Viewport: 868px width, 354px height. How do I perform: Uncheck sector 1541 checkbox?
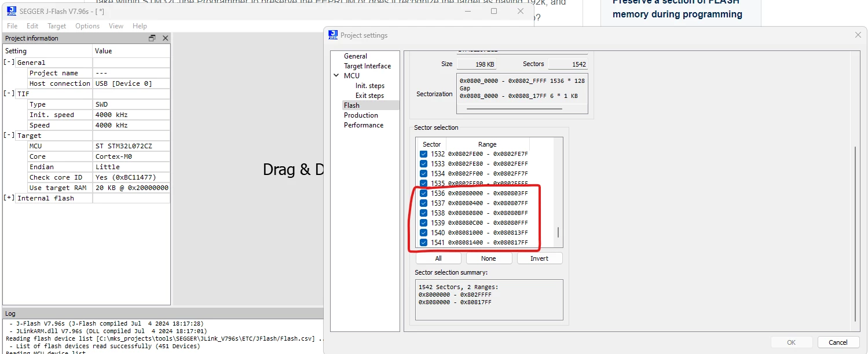tap(424, 243)
